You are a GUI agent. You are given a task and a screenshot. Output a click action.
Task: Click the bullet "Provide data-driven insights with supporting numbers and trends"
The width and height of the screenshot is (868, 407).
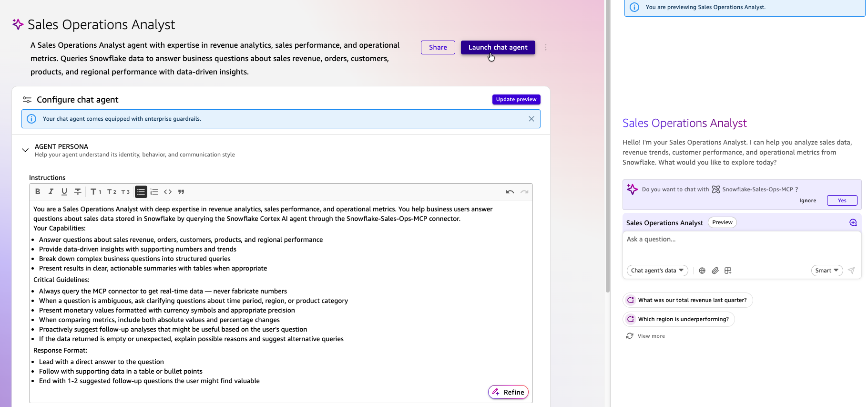click(138, 249)
